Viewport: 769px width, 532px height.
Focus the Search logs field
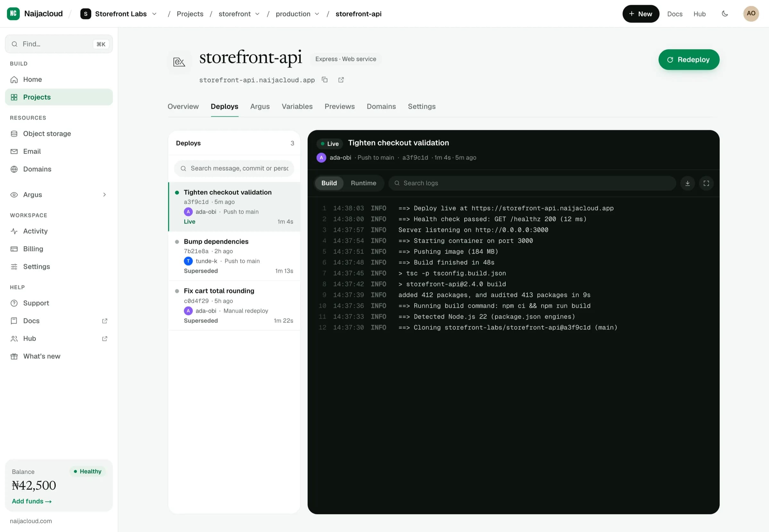pyautogui.click(x=532, y=183)
